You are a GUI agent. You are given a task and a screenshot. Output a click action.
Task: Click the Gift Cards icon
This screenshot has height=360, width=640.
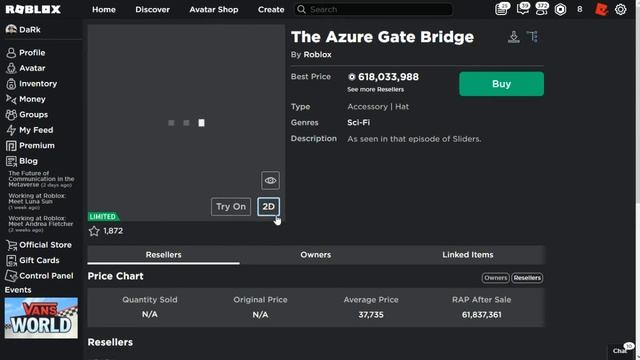tap(11, 260)
